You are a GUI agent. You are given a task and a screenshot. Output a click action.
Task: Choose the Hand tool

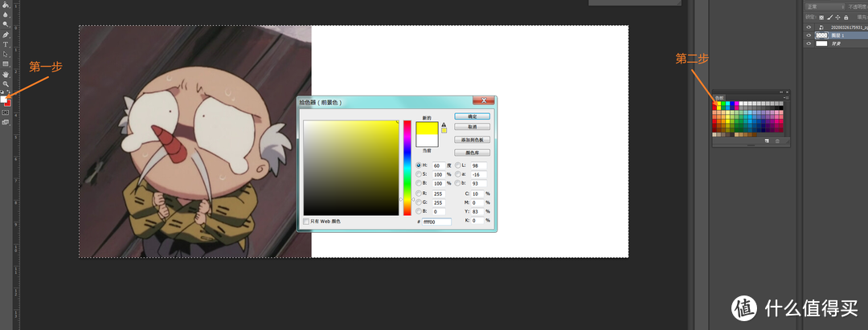pyautogui.click(x=6, y=74)
